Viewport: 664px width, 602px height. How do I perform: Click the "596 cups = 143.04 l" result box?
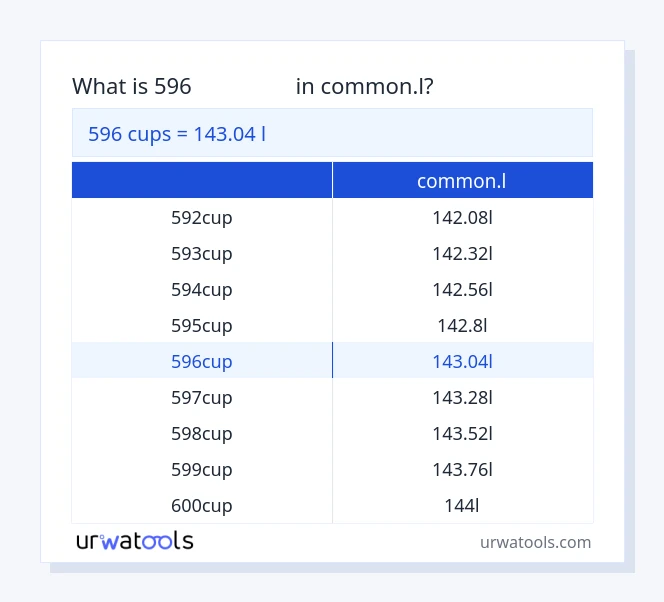pos(332,133)
